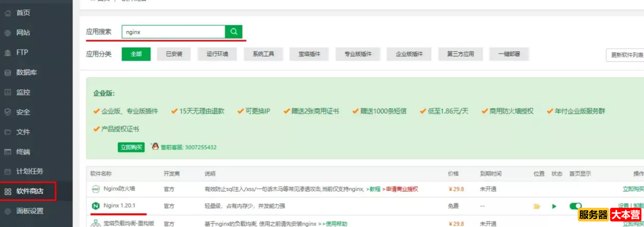Open 终端 in the sidebar
Viewport: 644px width, 227px height.
pyautogui.click(x=23, y=152)
